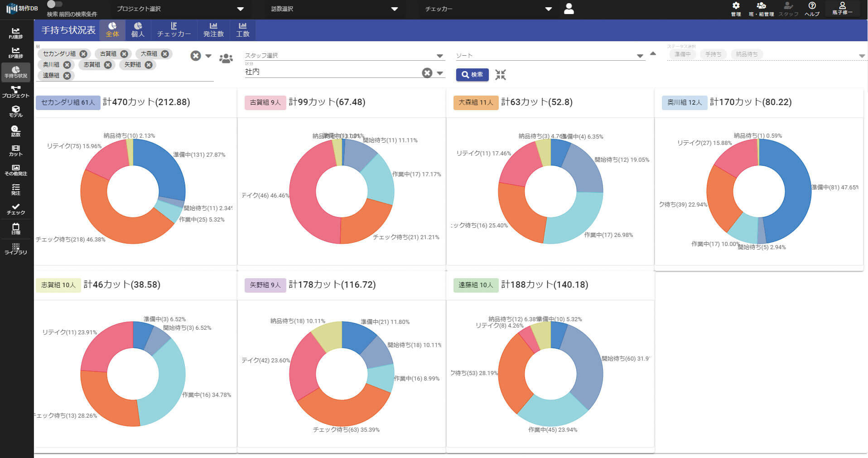Screen dimensions: 868x458
Task: Open the ステータス選択 dropdown arrow
Action: point(862,56)
